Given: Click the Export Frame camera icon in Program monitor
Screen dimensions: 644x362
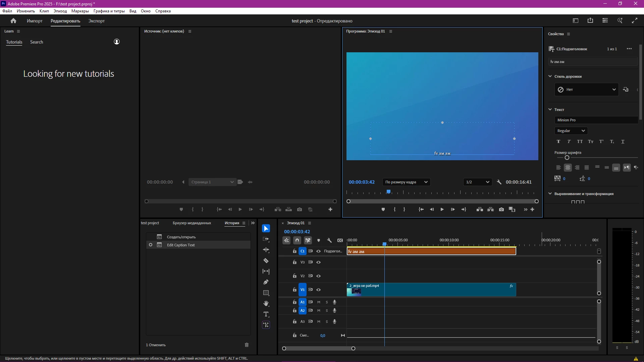Looking at the screenshot, I should click(x=501, y=209).
